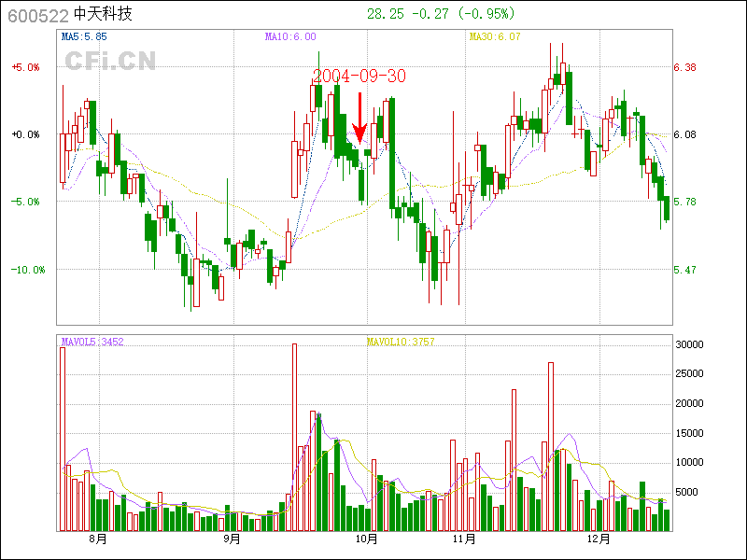Click the +5.0% axis label
The height and width of the screenshot is (560, 747).
25,67
